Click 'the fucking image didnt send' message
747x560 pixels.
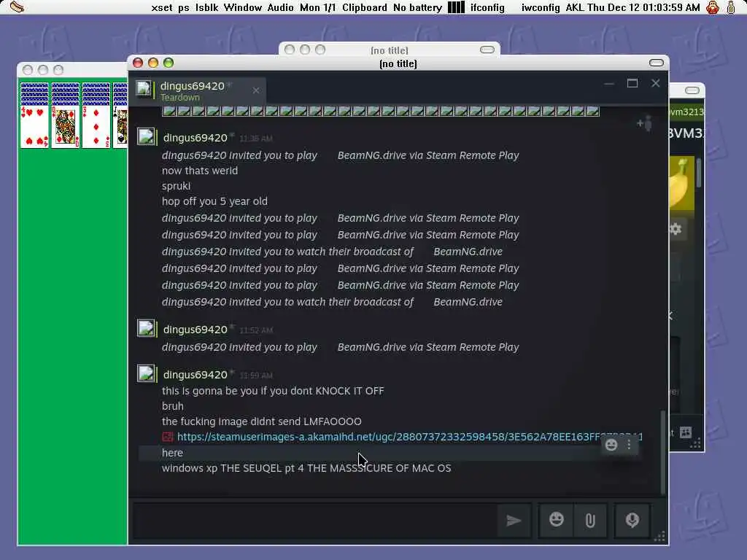[x=262, y=421]
